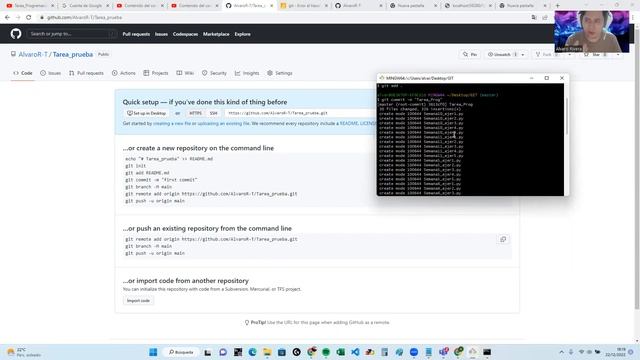This screenshot has width=640, height=360.
Task: Open a new browser tab with the plus icon
Action: pos(558,6)
